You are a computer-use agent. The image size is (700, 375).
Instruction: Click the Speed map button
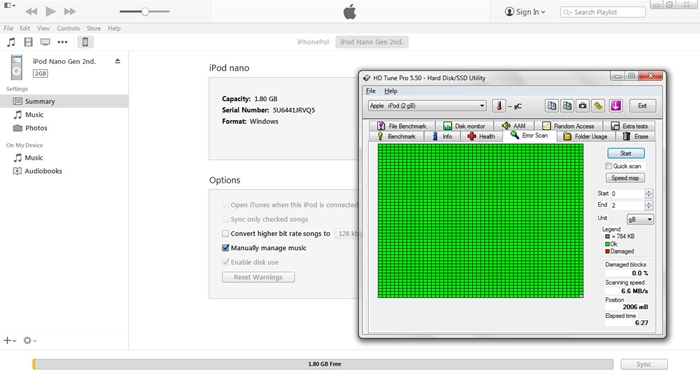[625, 178]
